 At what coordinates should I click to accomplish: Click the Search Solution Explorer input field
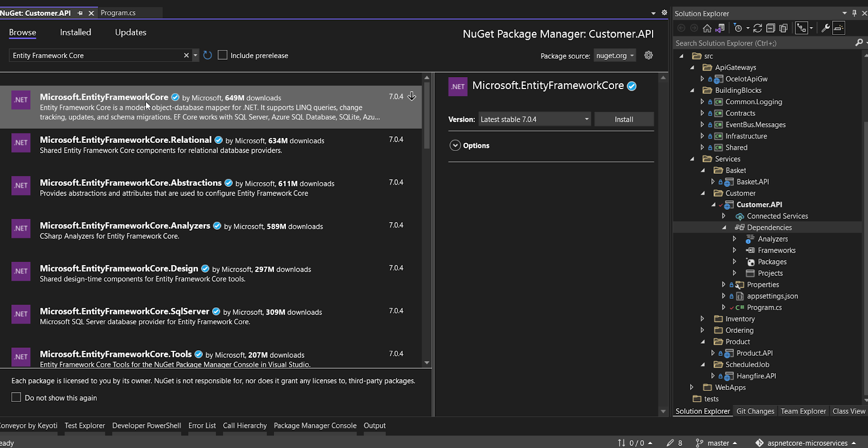763,43
